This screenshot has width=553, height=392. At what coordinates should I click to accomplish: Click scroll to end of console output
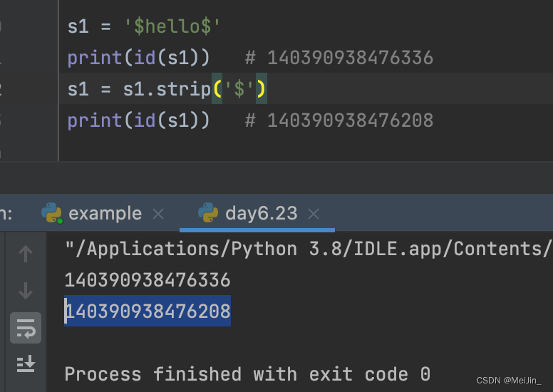click(26, 364)
